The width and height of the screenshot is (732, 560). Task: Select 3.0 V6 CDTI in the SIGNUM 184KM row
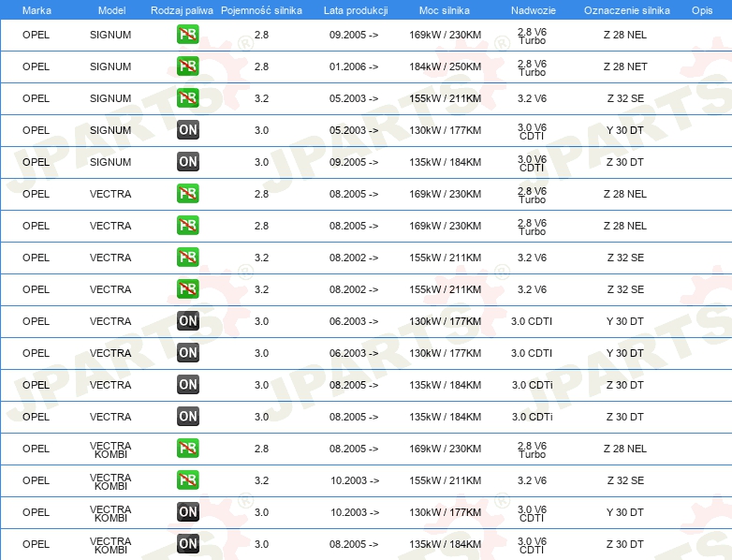point(532,163)
